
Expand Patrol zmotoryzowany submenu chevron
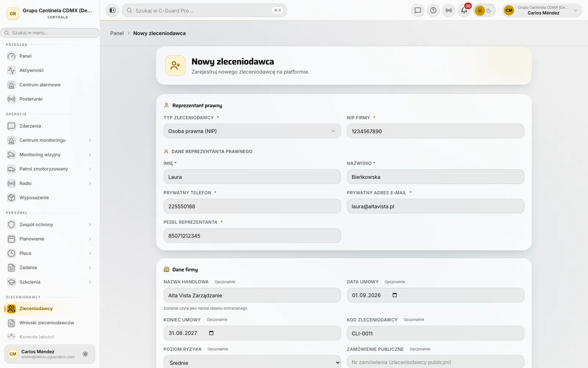(x=90, y=169)
